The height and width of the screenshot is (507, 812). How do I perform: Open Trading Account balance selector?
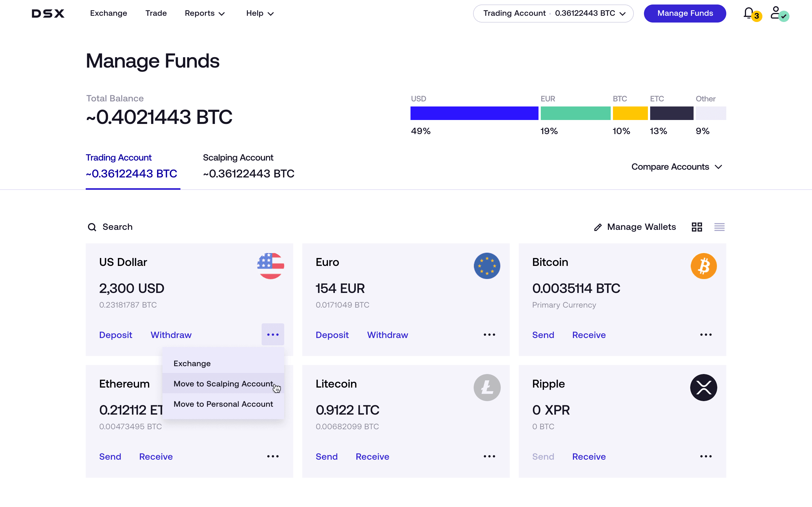click(553, 14)
